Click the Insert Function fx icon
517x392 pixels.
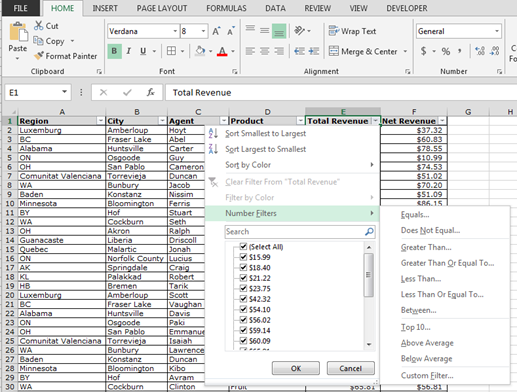[151, 92]
